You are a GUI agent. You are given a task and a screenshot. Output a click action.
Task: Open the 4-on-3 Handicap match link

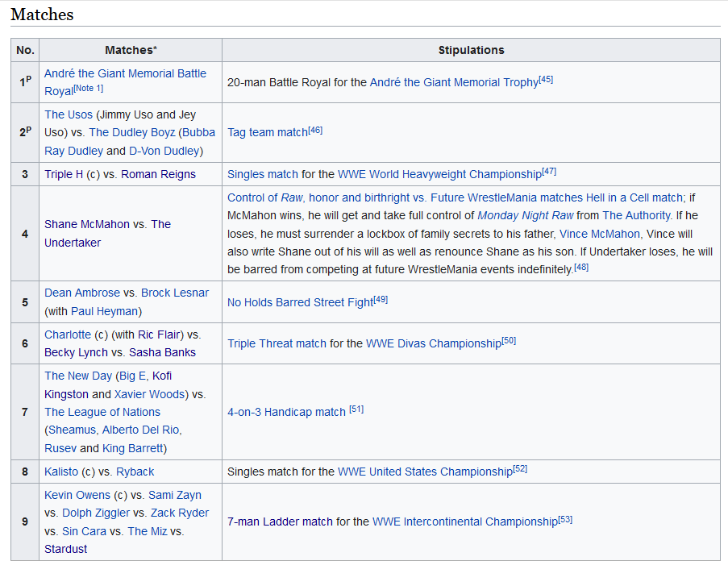pos(286,412)
